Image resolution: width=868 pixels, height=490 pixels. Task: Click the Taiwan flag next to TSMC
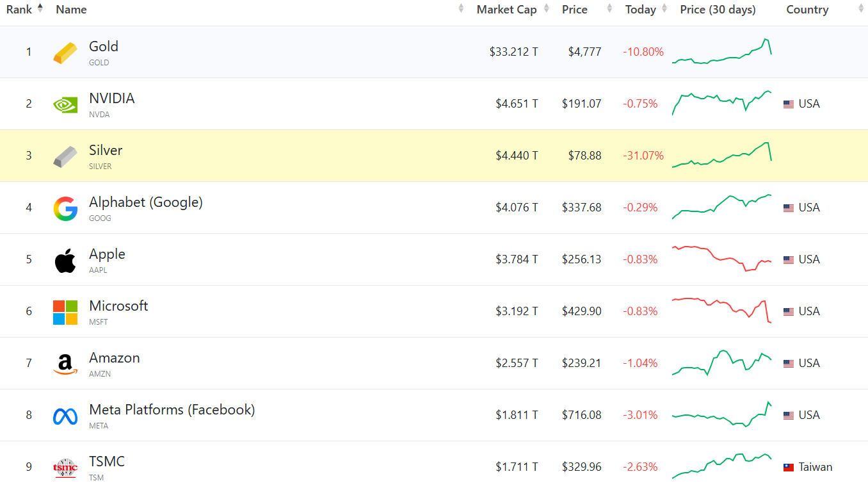coord(789,468)
